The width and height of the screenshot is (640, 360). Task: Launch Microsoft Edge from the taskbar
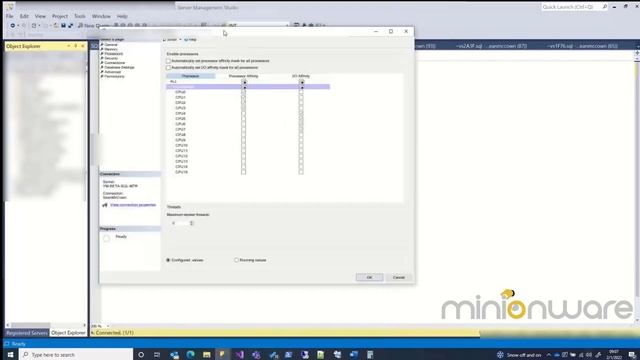[190, 355]
